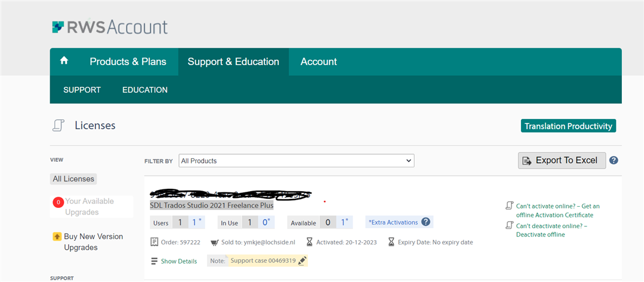Open the Deactivate offline link
644x282 pixels.
[552, 230]
